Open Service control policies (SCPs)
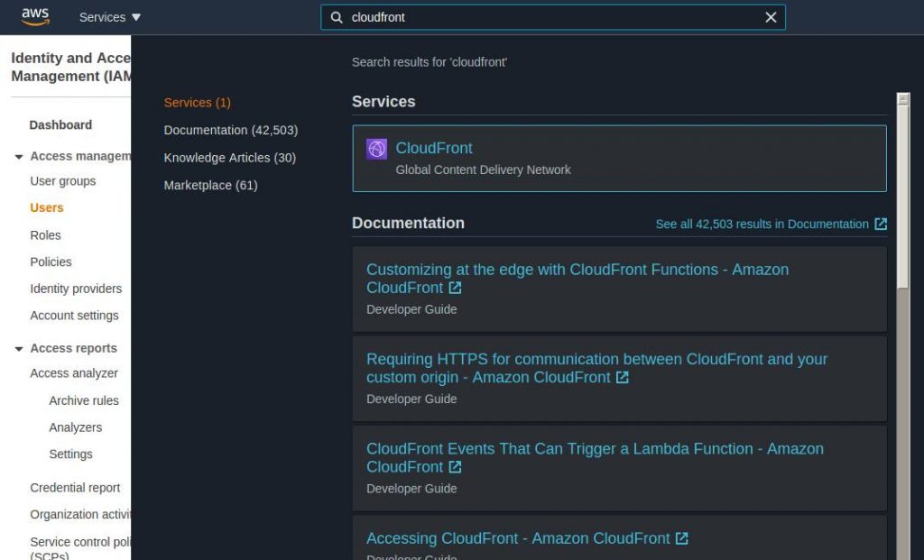Image resolution: width=924 pixels, height=560 pixels. point(80,548)
